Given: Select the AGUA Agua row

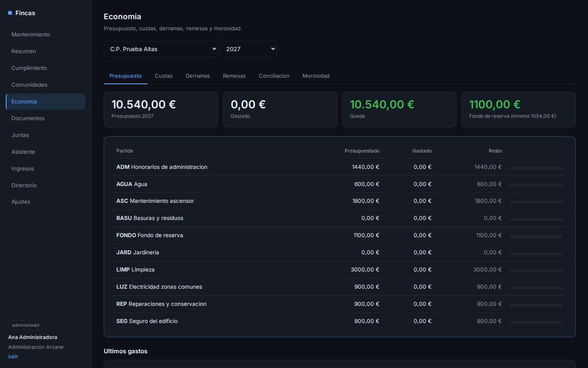Looking at the screenshot, I should tap(340, 184).
